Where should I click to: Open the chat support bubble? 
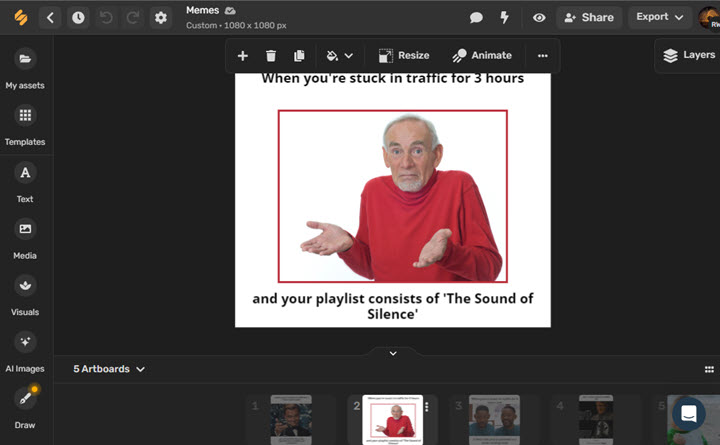click(689, 414)
